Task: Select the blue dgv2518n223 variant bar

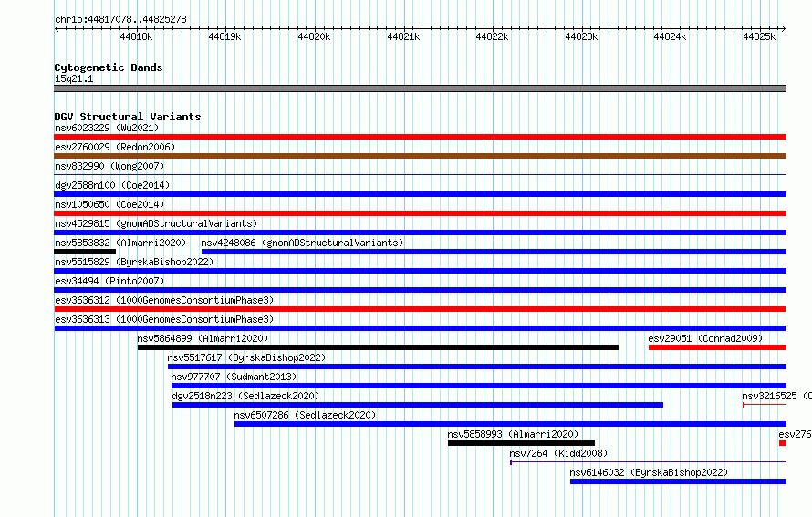Action: click(418, 405)
